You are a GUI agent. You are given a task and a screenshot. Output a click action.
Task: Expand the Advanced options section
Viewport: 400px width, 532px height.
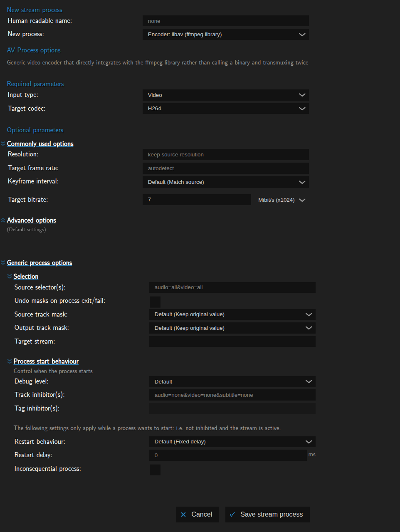point(31,220)
